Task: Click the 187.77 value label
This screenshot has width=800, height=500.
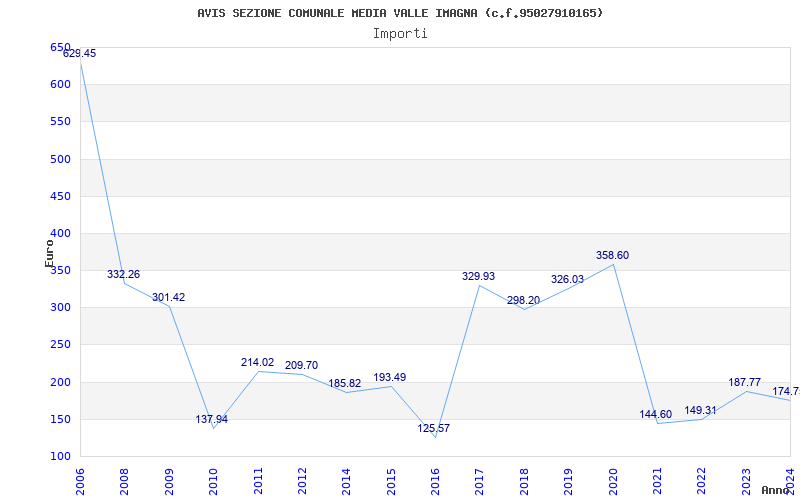Action: [x=744, y=383]
